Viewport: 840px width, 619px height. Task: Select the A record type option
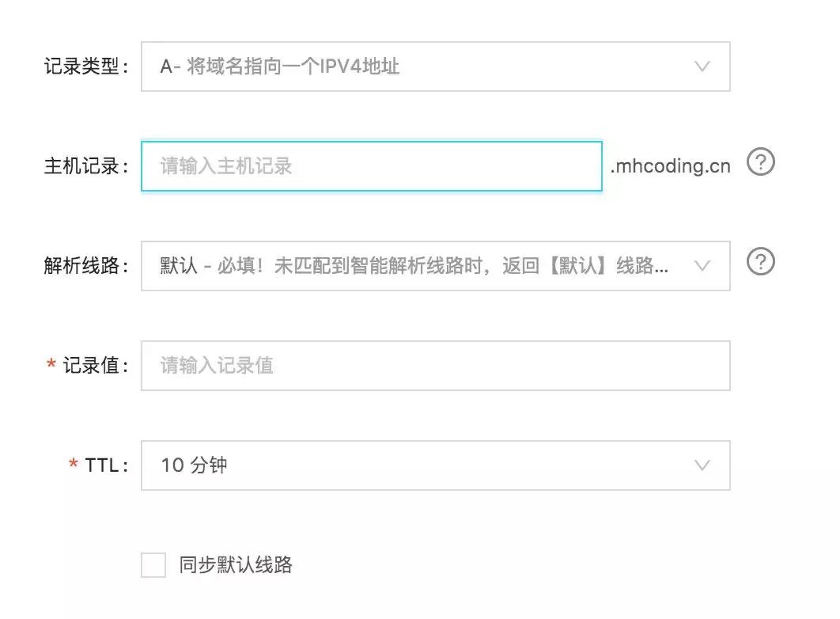click(277, 66)
